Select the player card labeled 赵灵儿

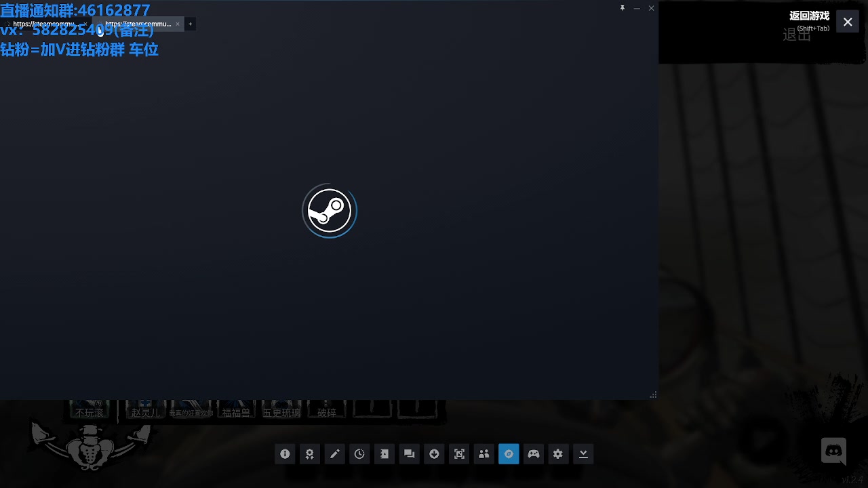coord(146,409)
